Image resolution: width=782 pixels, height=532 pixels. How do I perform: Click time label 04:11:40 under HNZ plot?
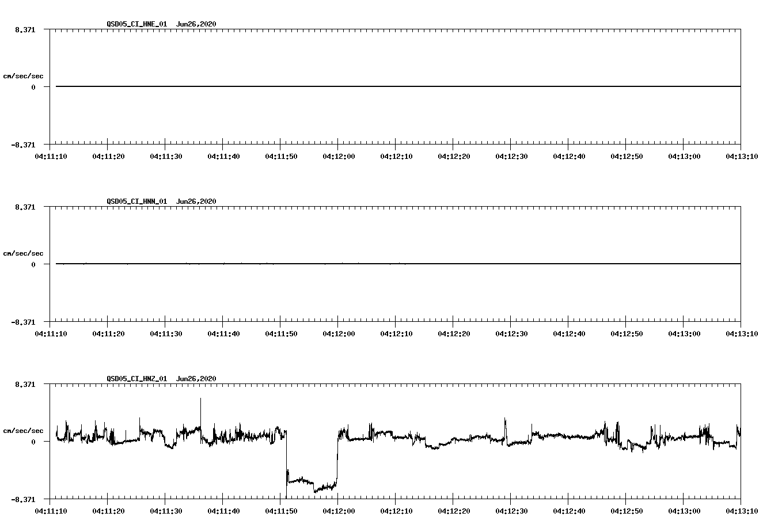point(223,511)
